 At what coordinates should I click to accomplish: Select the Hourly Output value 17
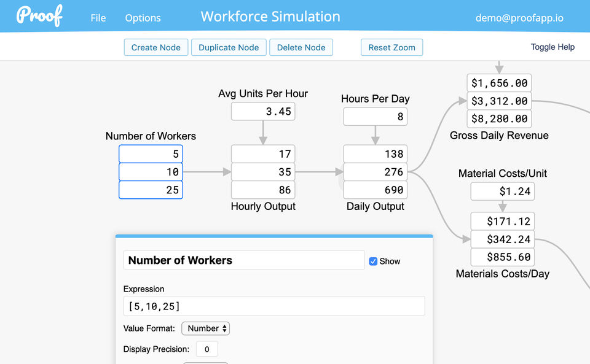pyautogui.click(x=263, y=154)
